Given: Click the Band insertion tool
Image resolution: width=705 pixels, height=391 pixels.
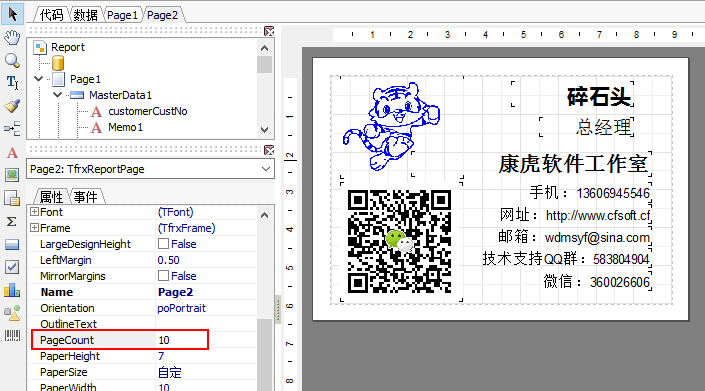Looking at the screenshot, I should 12,129.
